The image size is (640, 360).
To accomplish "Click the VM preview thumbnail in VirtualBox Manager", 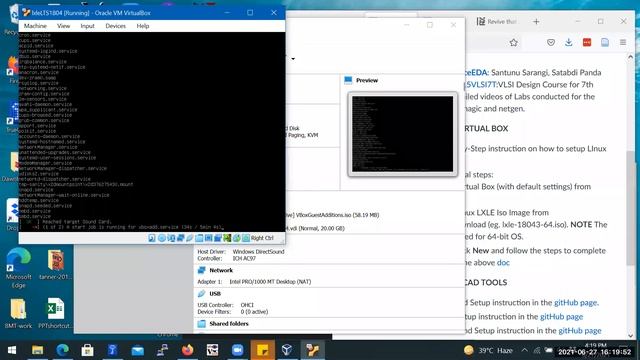I will pos(402,134).
